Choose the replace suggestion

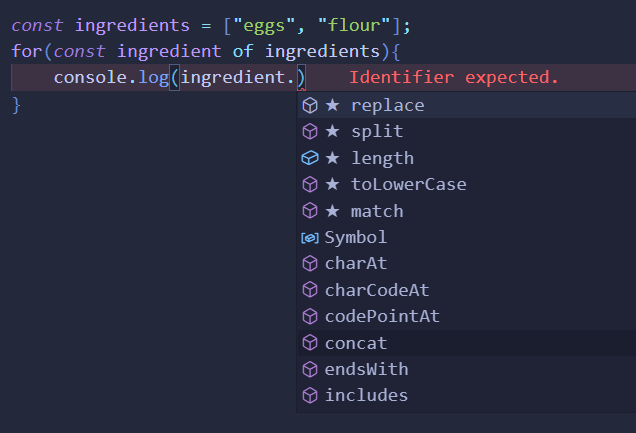(467, 105)
